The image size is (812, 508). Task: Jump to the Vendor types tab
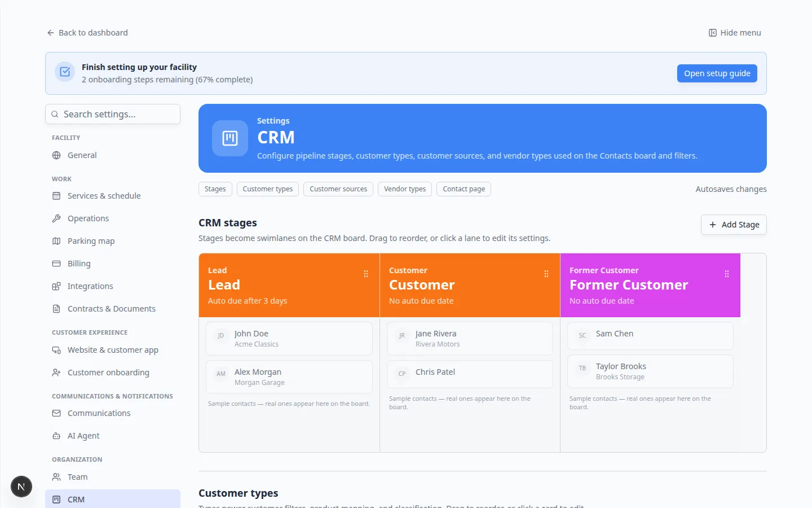(x=405, y=189)
